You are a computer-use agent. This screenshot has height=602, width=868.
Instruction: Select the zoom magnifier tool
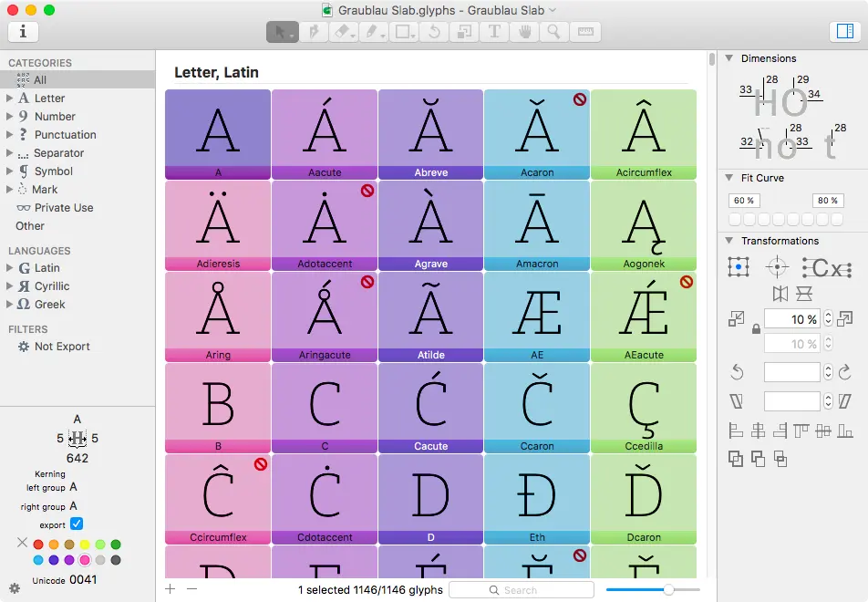tap(554, 32)
